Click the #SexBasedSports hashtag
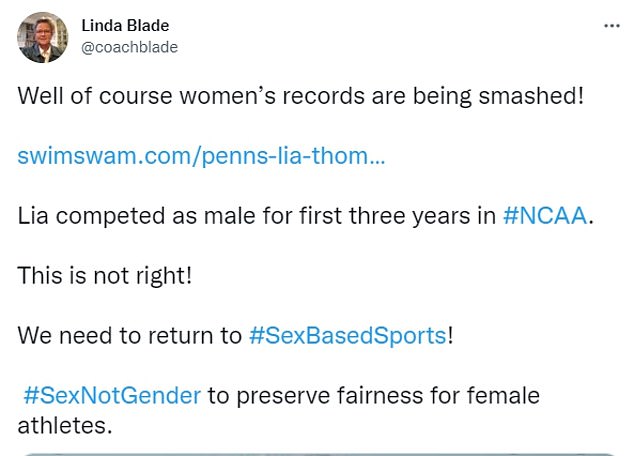 (x=347, y=335)
